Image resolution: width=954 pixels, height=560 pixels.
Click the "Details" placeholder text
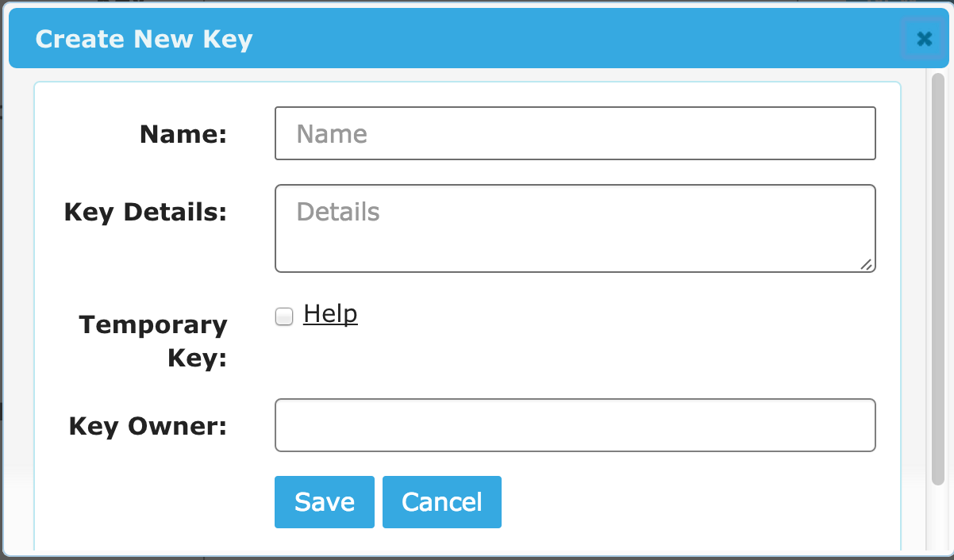click(x=338, y=212)
